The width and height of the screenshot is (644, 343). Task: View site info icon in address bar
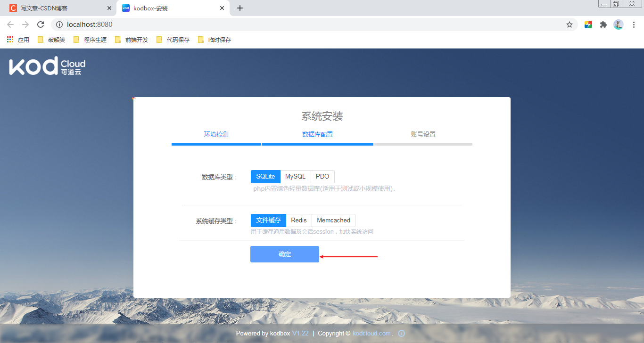pyautogui.click(x=59, y=24)
